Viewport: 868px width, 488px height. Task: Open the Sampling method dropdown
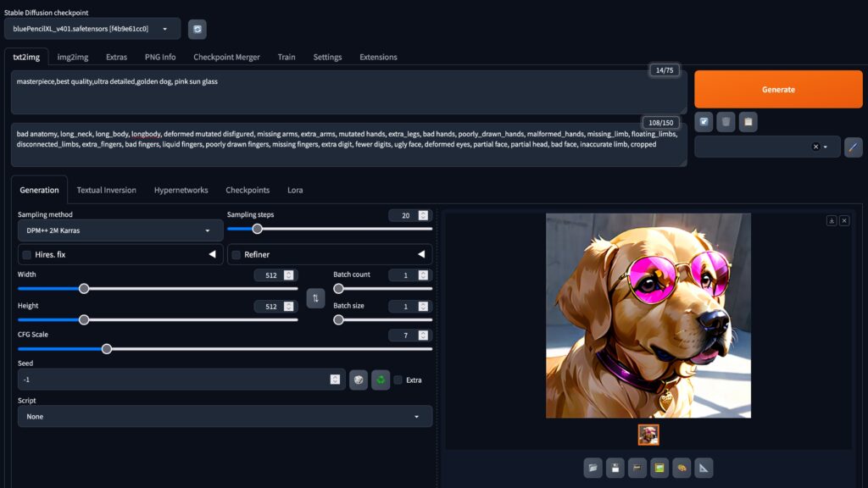(x=120, y=230)
